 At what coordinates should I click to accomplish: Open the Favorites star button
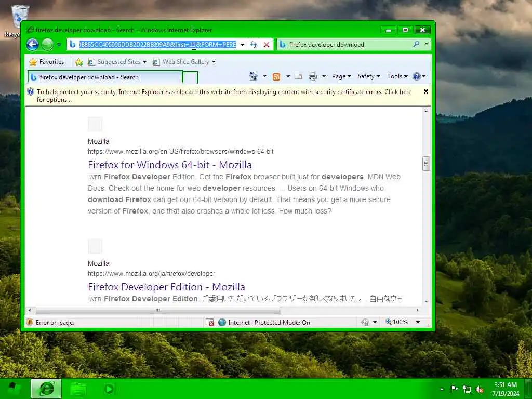pos(47,62)
